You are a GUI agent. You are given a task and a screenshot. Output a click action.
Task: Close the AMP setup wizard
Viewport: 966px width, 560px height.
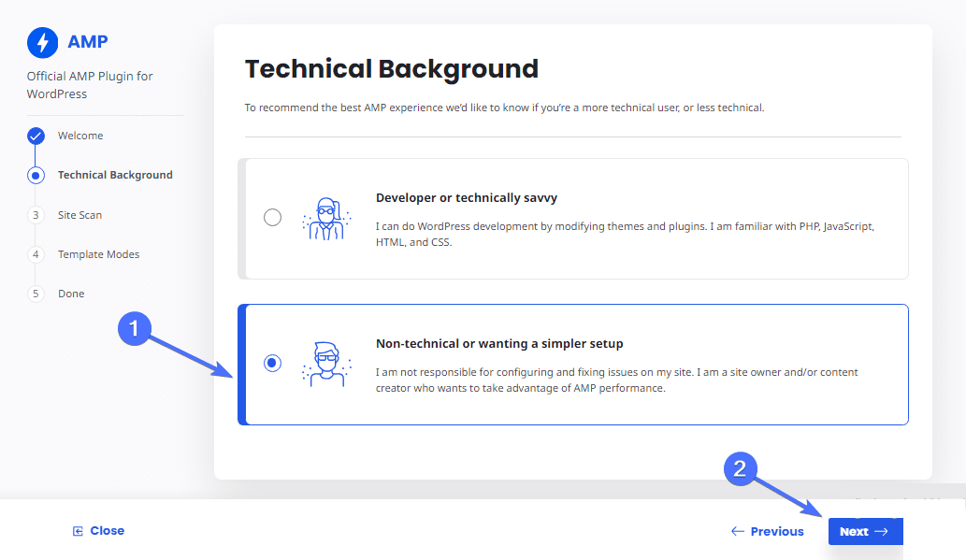pos(98,530)
